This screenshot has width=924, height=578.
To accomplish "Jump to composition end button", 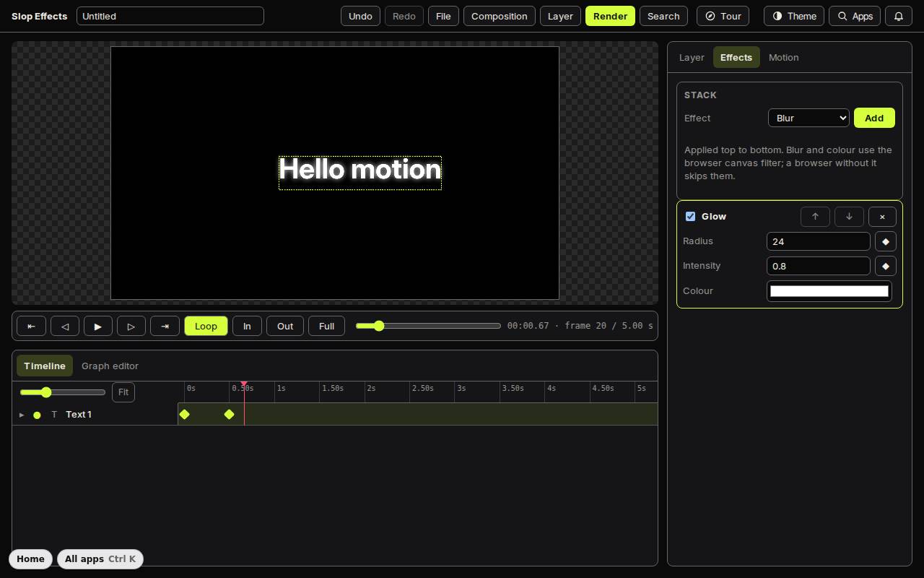I will pos(165,326).
